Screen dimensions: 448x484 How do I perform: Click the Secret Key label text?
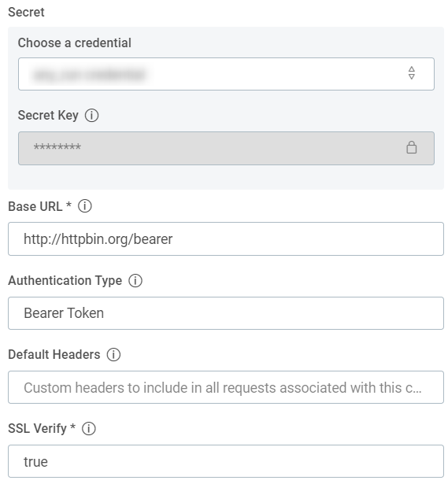click(48, 116)
